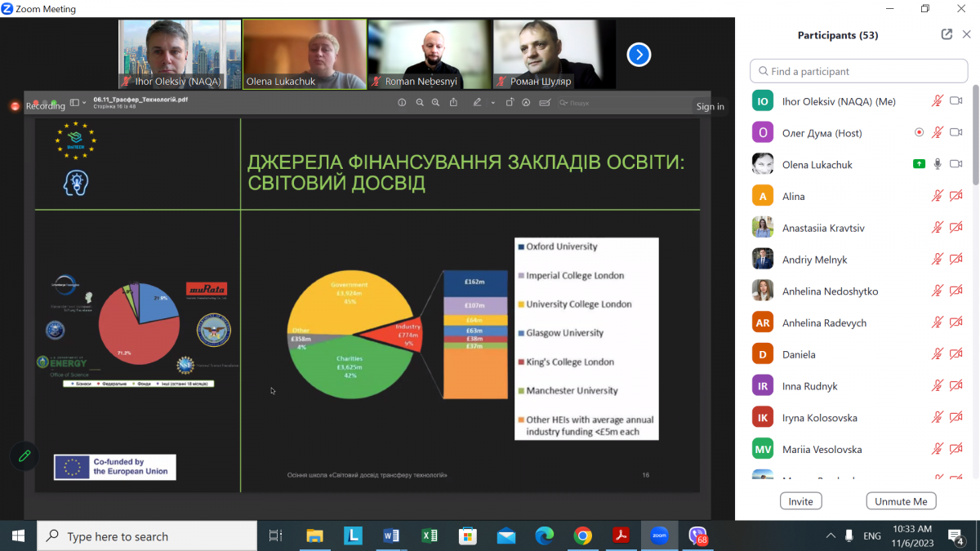
Task: Click Olena Lukachuk's microphone icon
Action: (938, 164)
